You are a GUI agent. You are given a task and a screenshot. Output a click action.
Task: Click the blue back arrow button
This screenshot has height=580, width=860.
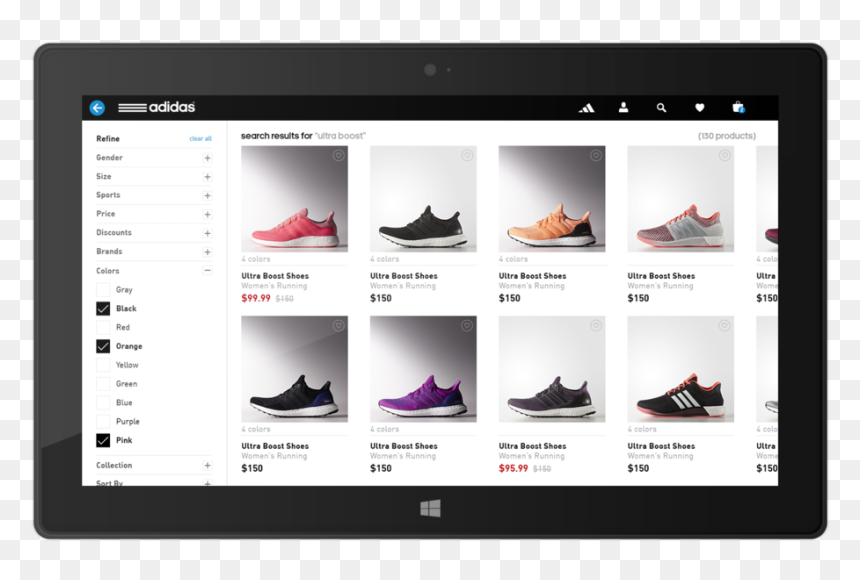pos(97,108)
